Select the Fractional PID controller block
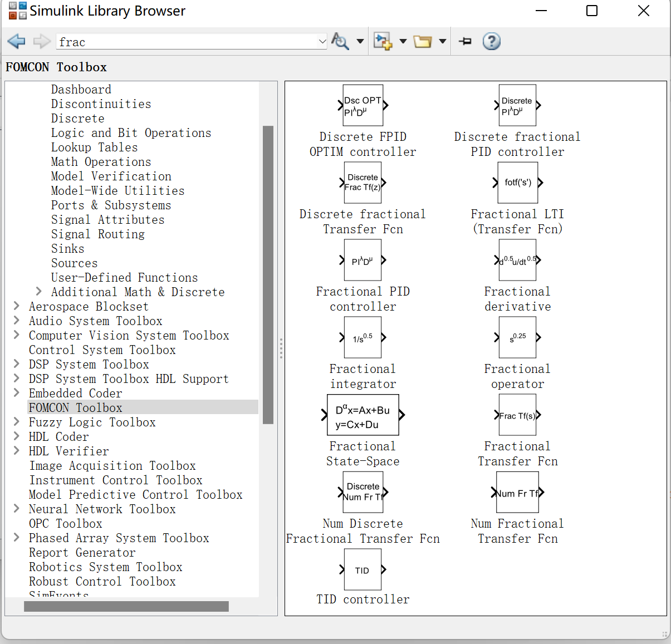Image resolution: width=671 pixels, height=644 pixels. pos(363,260)
